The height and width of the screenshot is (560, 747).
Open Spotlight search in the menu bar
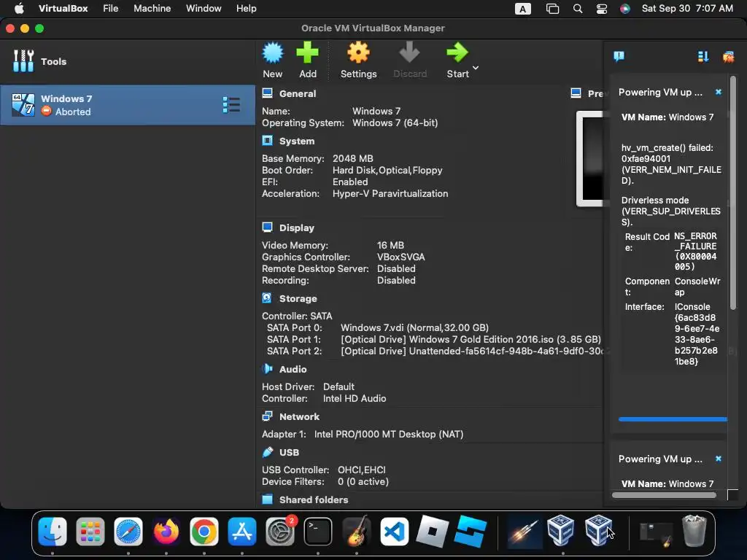[578, 9]
